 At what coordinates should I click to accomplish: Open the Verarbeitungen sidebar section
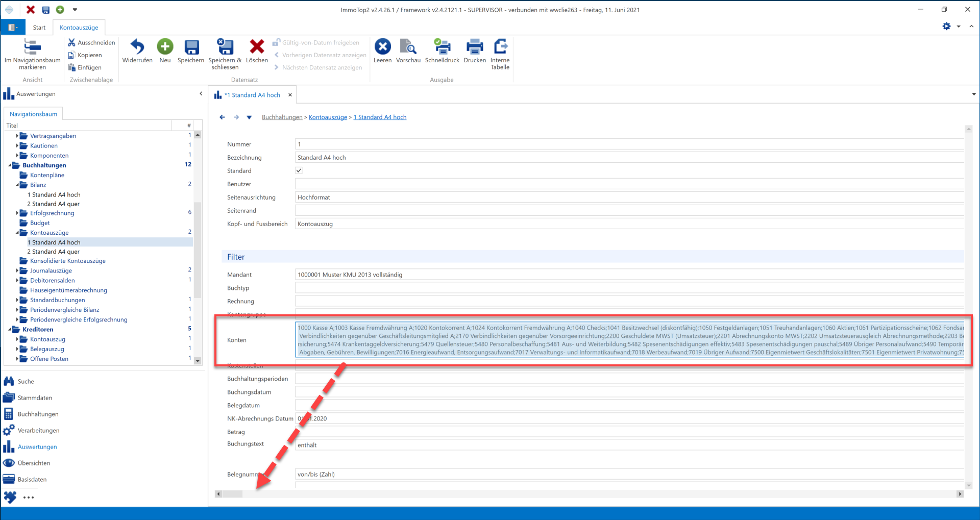coord(38,430)
